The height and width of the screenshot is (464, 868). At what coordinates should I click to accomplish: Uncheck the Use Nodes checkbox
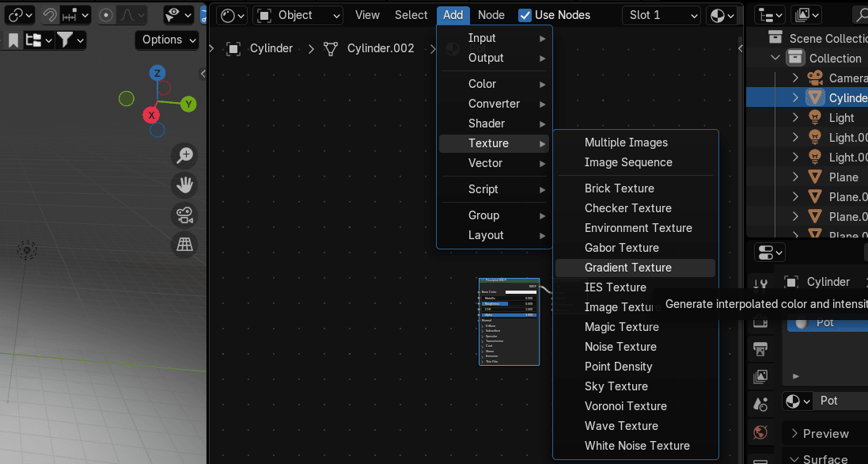[525, 15]
